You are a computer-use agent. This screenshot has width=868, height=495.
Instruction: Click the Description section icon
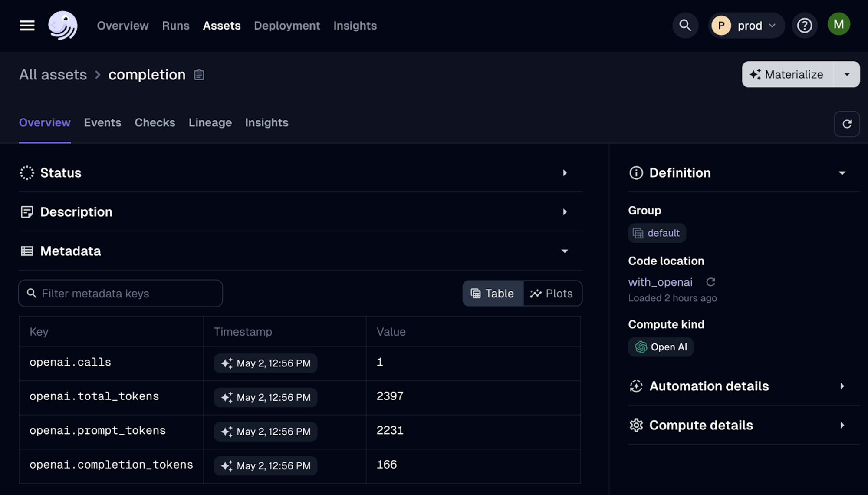(27, 212)
